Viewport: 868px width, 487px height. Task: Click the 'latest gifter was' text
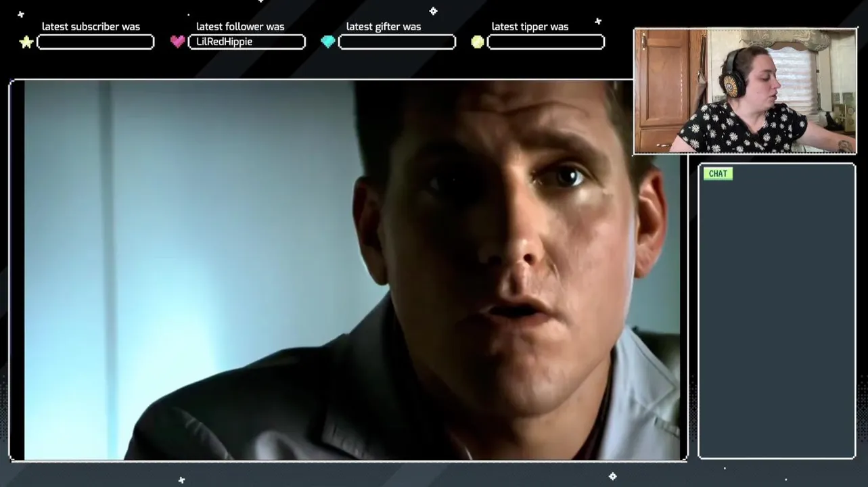384,26
